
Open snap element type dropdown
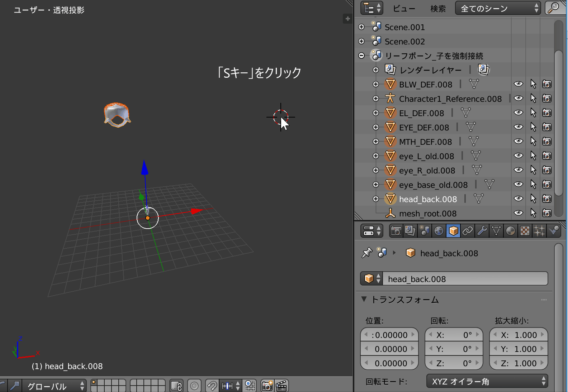click(231, 386)
